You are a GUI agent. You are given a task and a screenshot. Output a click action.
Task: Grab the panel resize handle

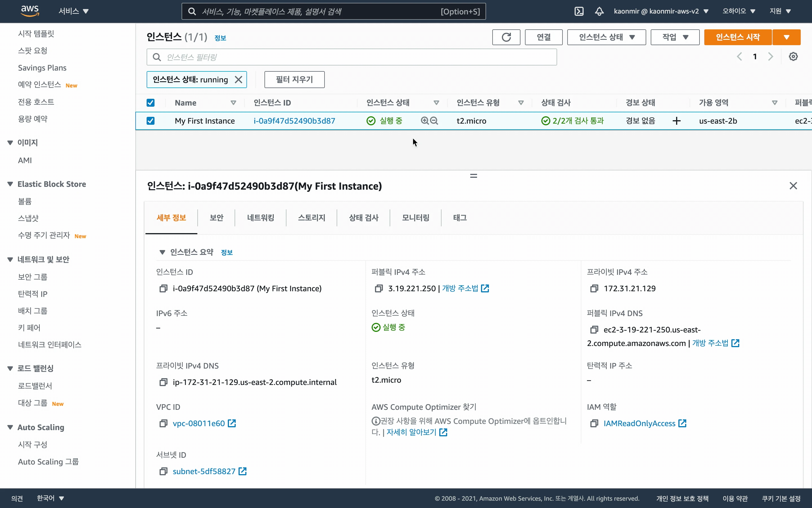(x=473, y=176)
